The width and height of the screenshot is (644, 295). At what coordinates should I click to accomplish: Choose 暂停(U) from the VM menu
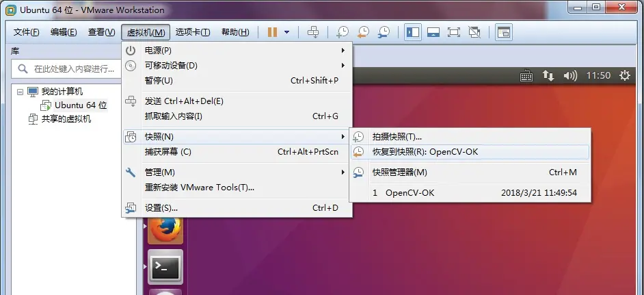tap(237, 81)
